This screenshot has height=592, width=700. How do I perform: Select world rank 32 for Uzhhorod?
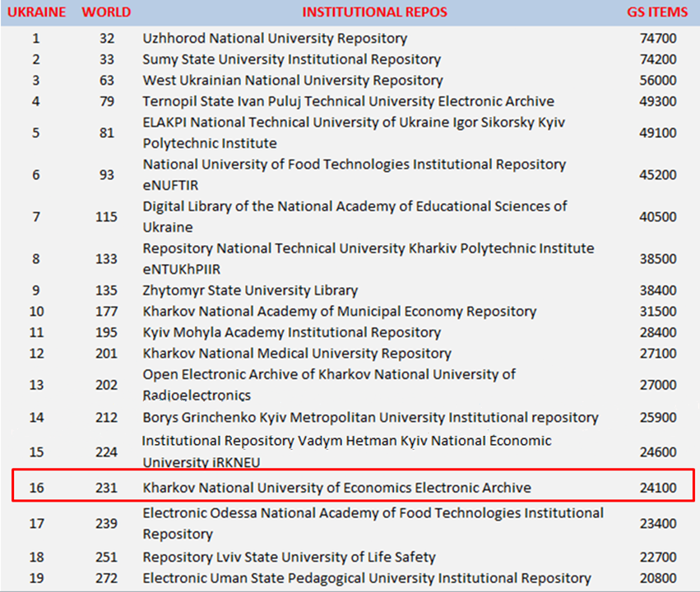(107, 39)
